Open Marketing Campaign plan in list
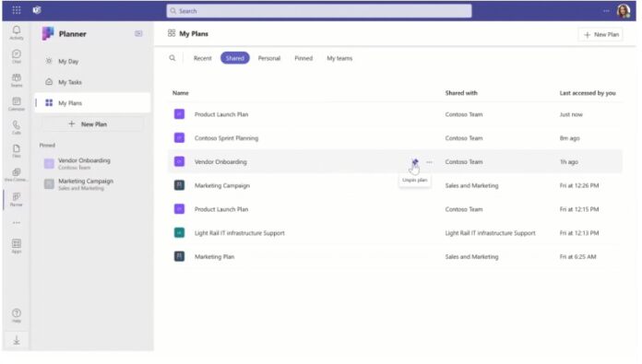 (395, 185)
